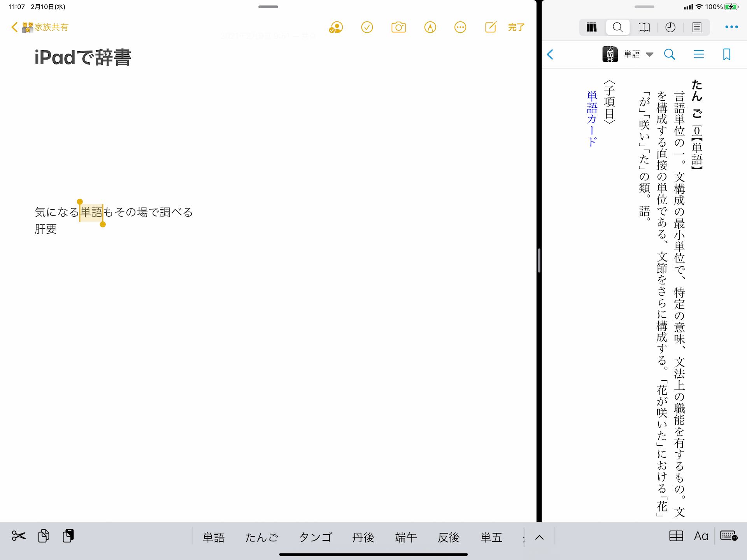Open the more options ellipsis in Notes

pyautogui.click(x=460, y=27)
